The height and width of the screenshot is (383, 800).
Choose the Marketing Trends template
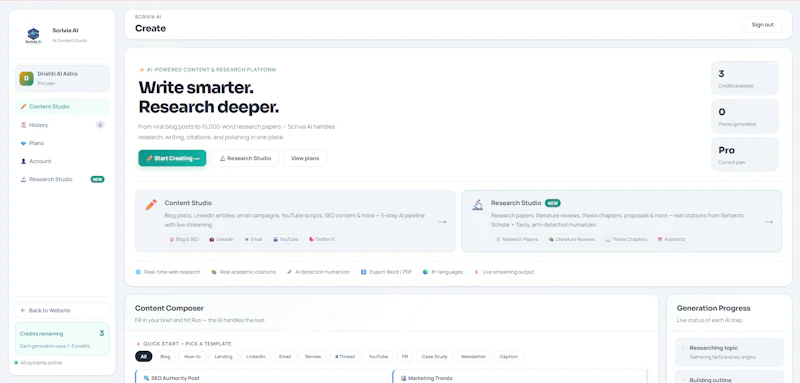point(520,377)
